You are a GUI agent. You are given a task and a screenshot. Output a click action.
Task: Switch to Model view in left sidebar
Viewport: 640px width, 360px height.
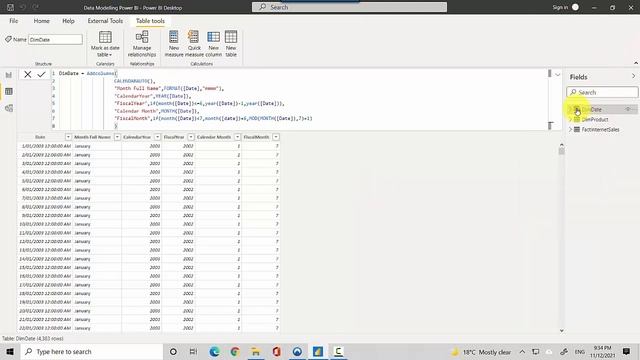coord(9,108)
